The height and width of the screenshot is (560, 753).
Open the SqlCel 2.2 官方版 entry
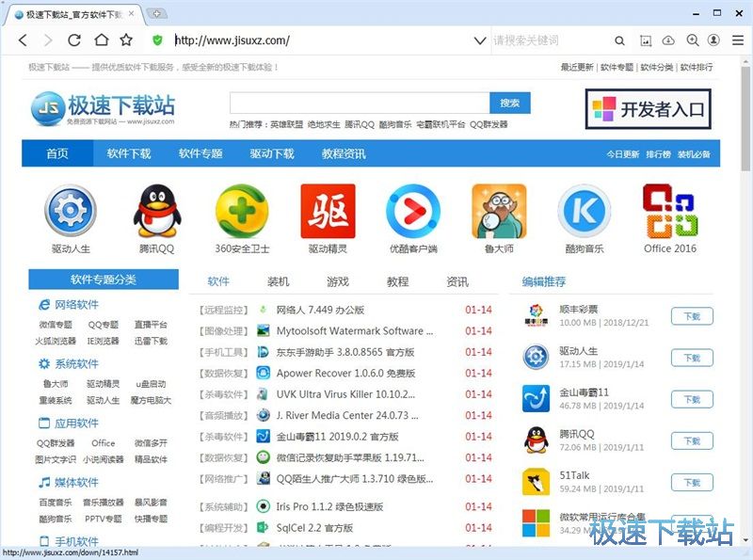click(x=314, y=528)
